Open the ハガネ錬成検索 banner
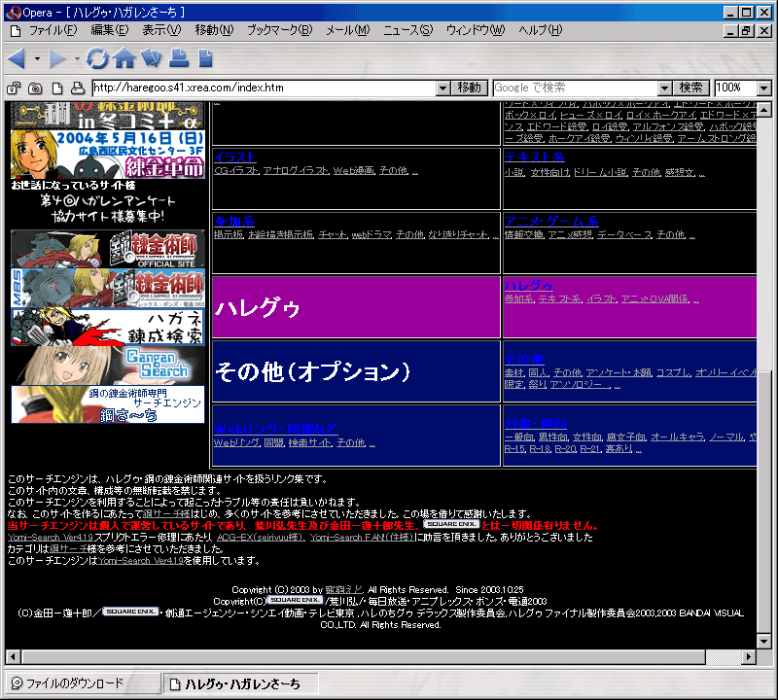 click(x=108, y=327)
